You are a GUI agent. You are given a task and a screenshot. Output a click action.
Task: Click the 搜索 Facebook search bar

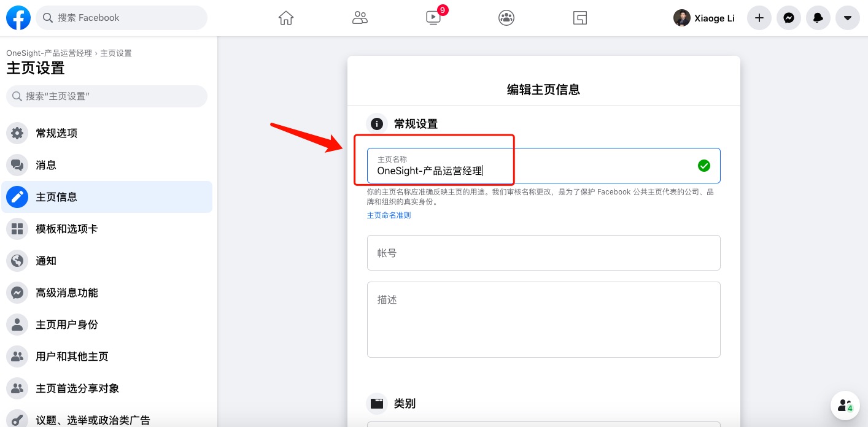click(x=122, y=18)
